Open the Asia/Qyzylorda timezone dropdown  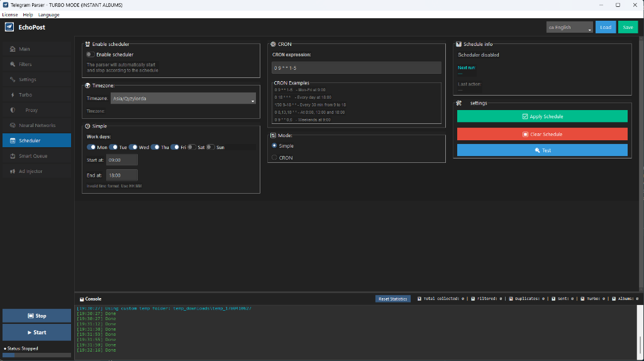183,98
